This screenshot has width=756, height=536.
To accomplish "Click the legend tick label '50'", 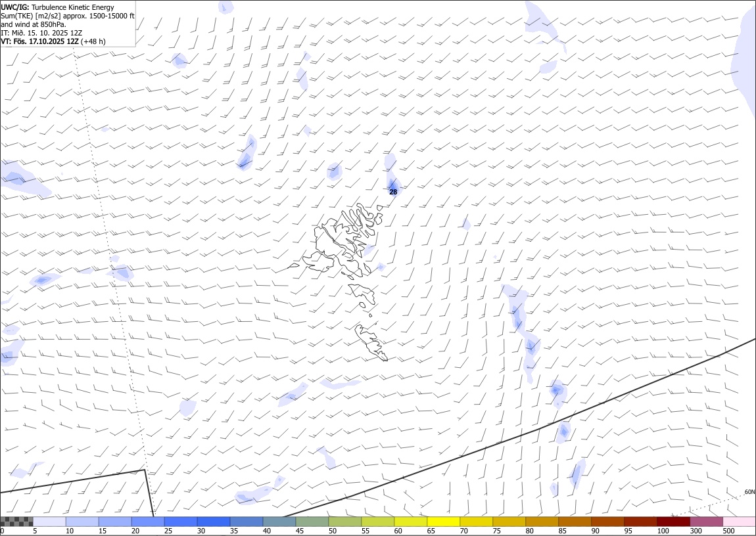I will (333, 531).
